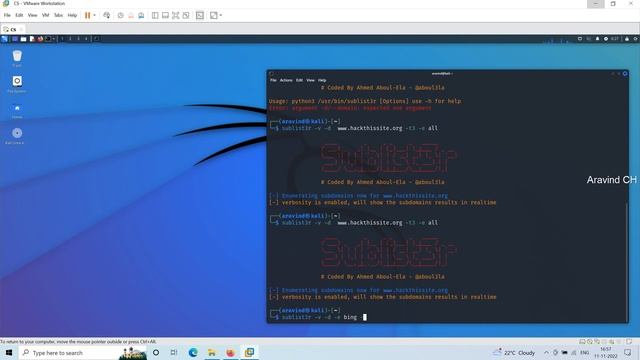The image size is (640, 360).
Task: Expand the terminal dropdown arrow in the Kali panel
Action: 53,39
